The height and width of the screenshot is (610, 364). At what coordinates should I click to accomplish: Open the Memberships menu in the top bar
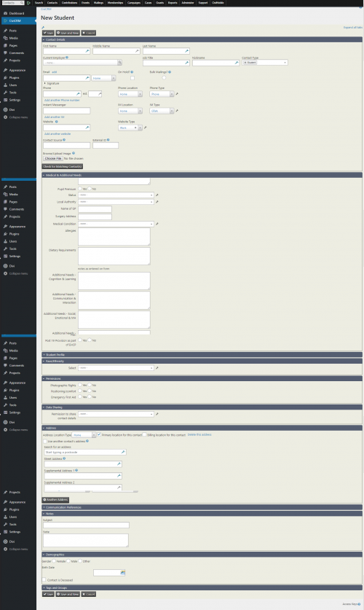(x=115, y=3)
